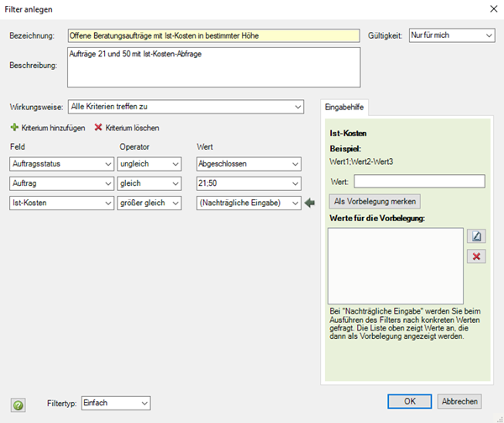Click the green plus Kriterium hinzufügen icon
504x423 pixels.
point(14,127)
